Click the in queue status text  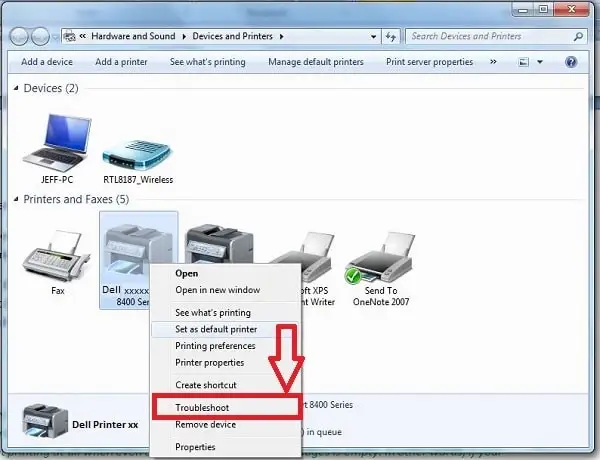click(x=324, y=432)
